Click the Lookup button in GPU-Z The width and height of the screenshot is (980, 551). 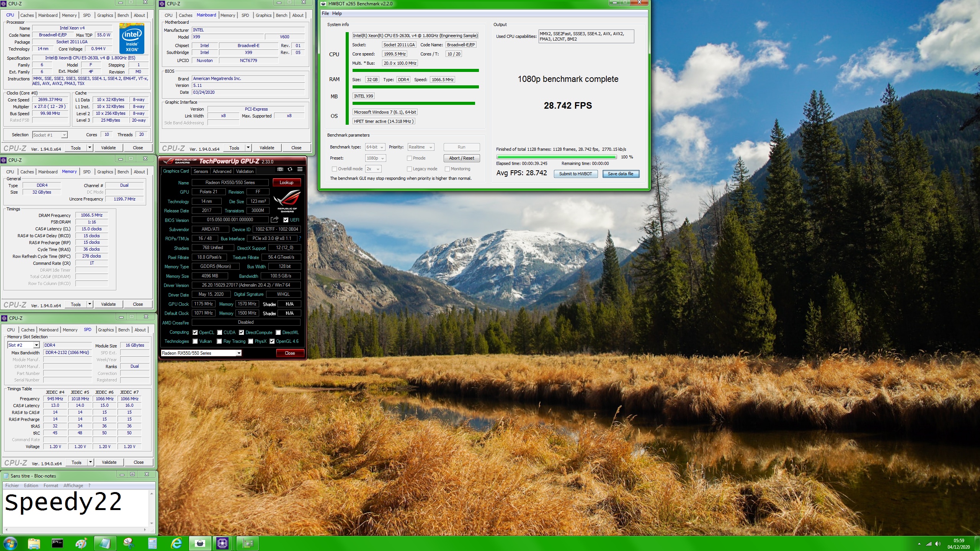tap(286, 183)
